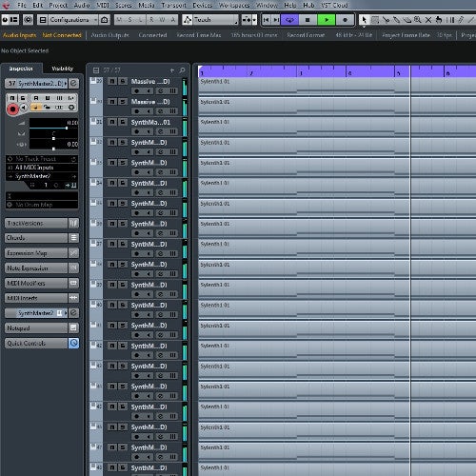476x476 pixels.
Task: Click the Edit icon on lower SynthMaster2 section
Action: tap(73, 313)
